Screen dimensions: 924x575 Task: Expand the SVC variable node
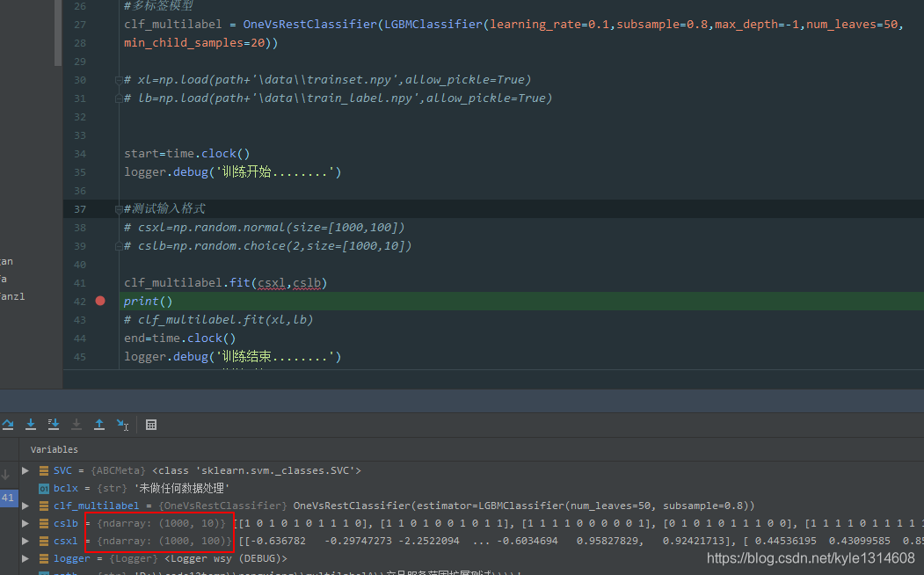click(25, 470)
